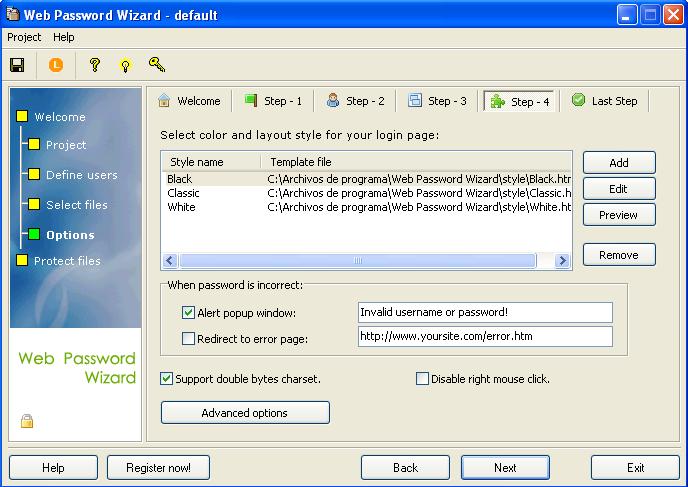Open Advanced options
The height and width of the screenshot is (487, 688).
(x=245, y=412)
